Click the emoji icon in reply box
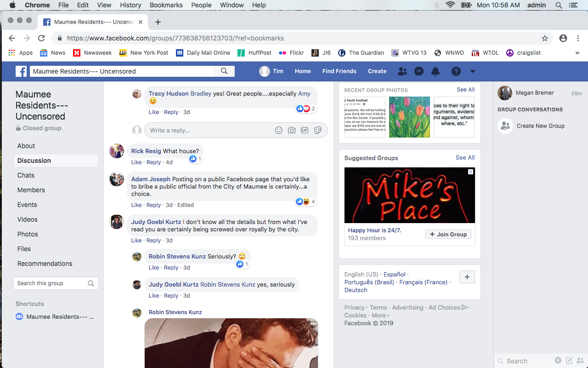The image size is (588, 368). (x=279, y=130)
